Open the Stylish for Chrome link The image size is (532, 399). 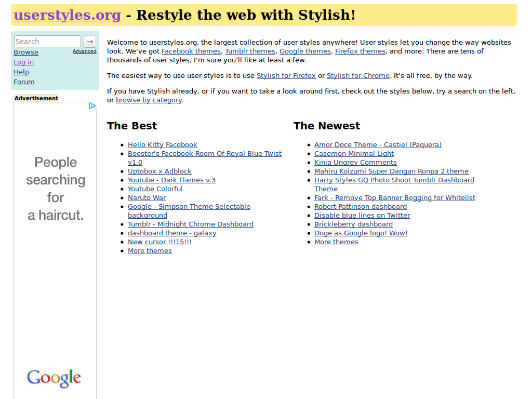pyautogui.click(x=358, y=76)
